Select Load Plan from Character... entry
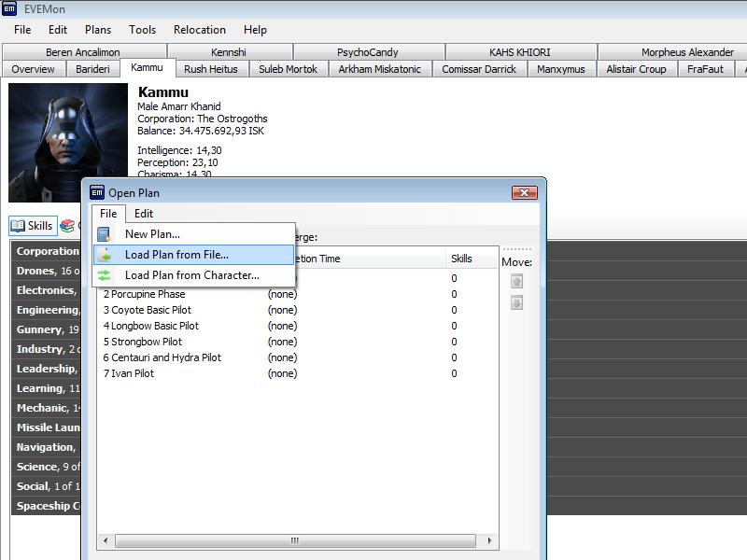 [x=194, y=275]
